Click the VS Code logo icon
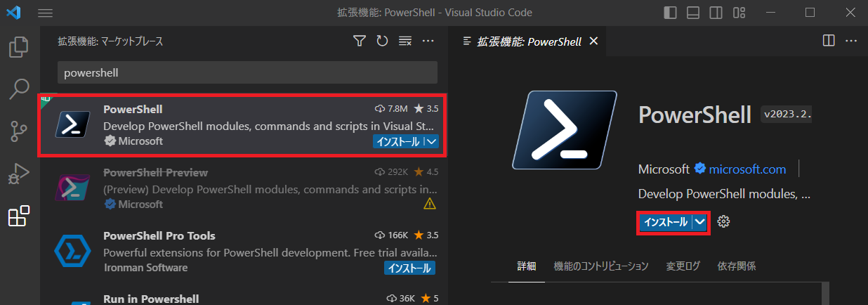Image resolution: width=868 pixels, height=305 pixels. coord(14,13)
